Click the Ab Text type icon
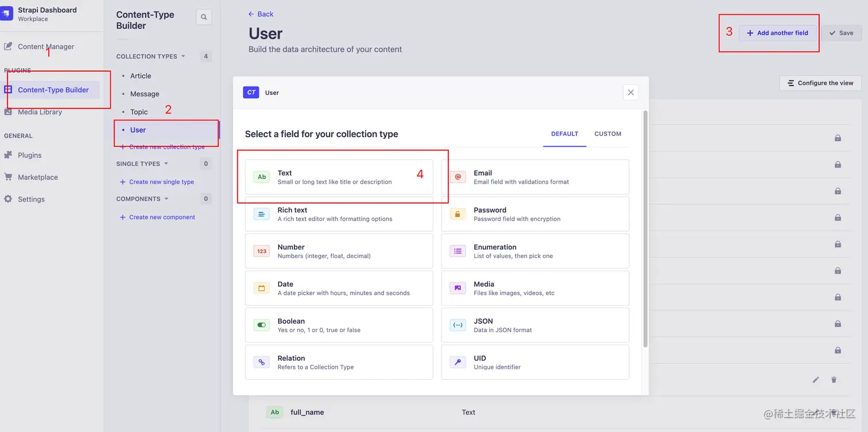Viewport: 868px width, 432px height. 262,177
